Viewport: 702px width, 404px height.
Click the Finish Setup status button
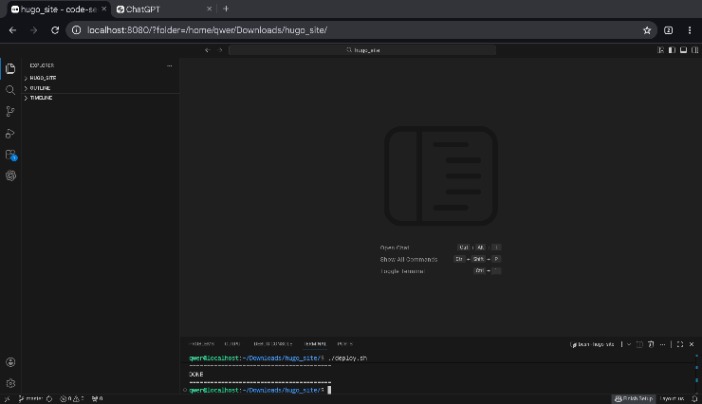[x=634, y=399]
